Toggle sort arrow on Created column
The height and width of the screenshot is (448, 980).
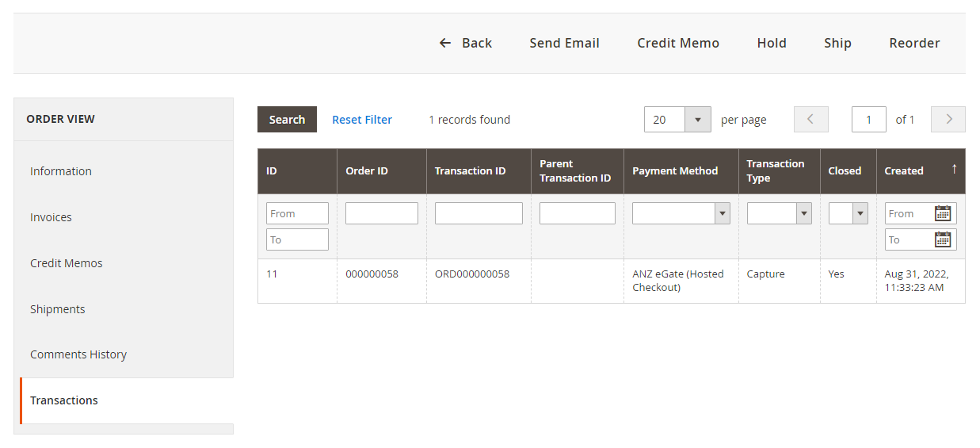[x=954, y=170]
